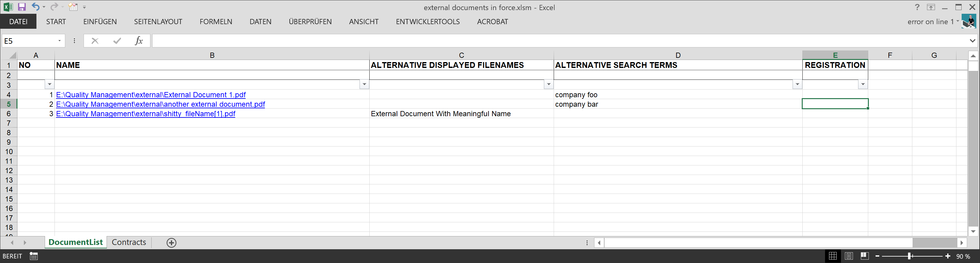The height and width of the screenshot is (263, 980).
Task: Switch to the ENTWICKLERTOOLS ribbon tab
Action: point(428,22)
